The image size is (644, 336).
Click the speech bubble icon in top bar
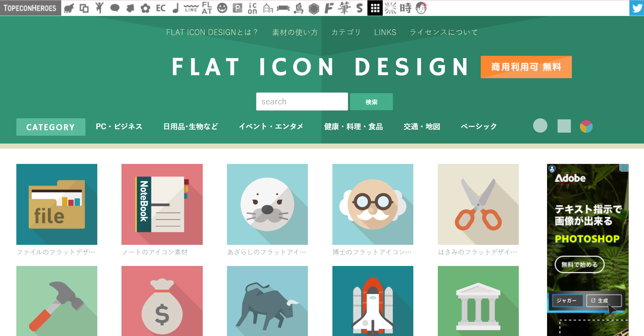click(115, 8)
